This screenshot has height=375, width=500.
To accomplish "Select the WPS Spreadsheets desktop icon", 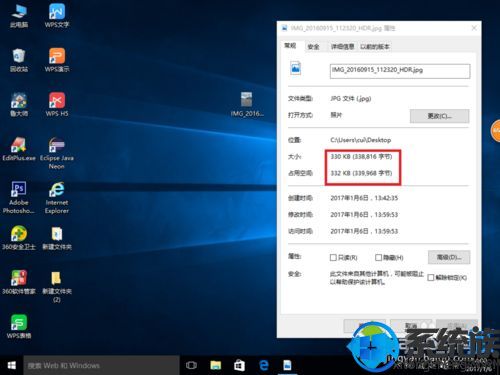I will coord(19,327).
